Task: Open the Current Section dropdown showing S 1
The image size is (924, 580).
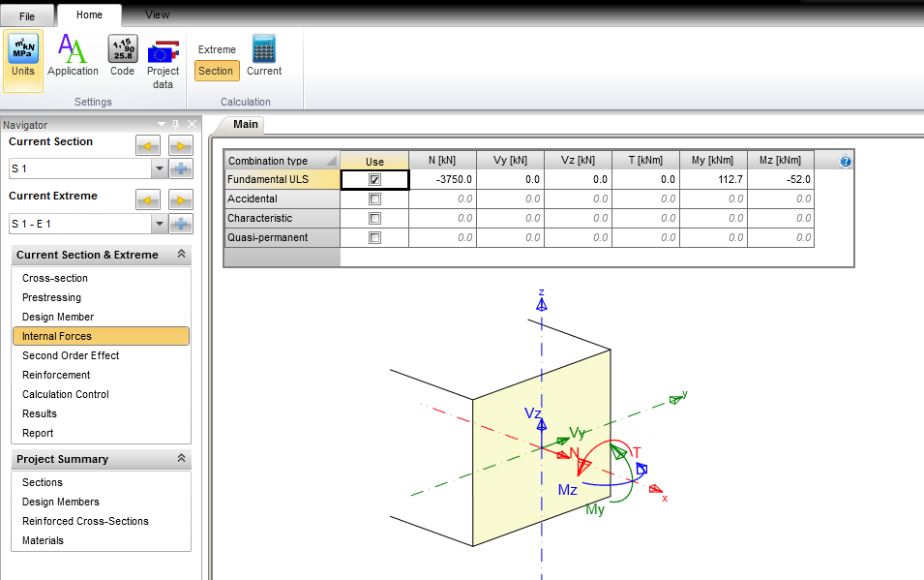Action: point(160,168)
